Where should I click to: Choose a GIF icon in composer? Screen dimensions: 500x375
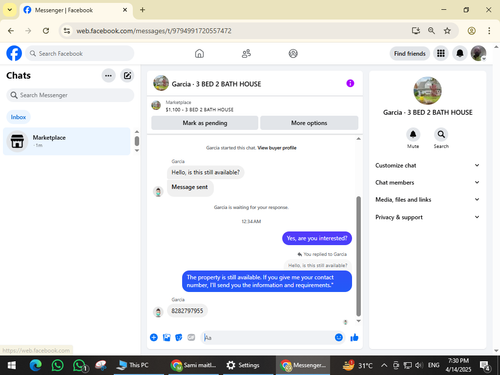point(191,337)
